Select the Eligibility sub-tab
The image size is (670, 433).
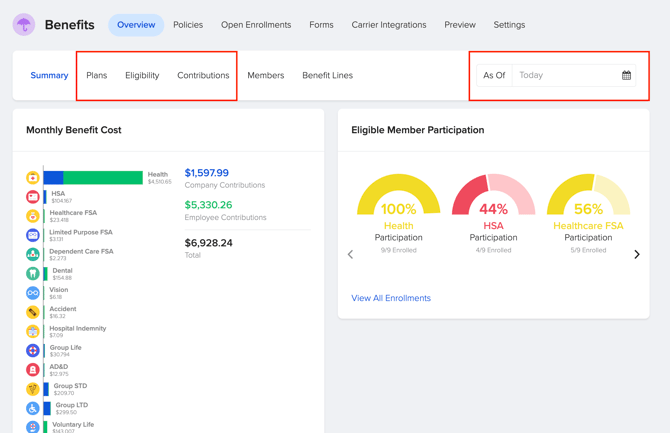click(142, 76)
